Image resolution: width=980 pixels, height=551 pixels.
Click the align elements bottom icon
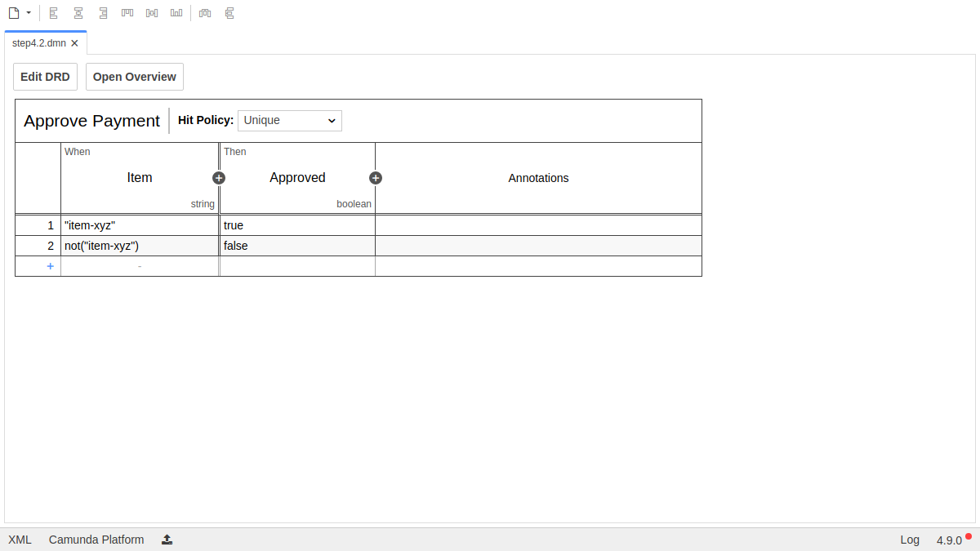[x=176, y=13]
